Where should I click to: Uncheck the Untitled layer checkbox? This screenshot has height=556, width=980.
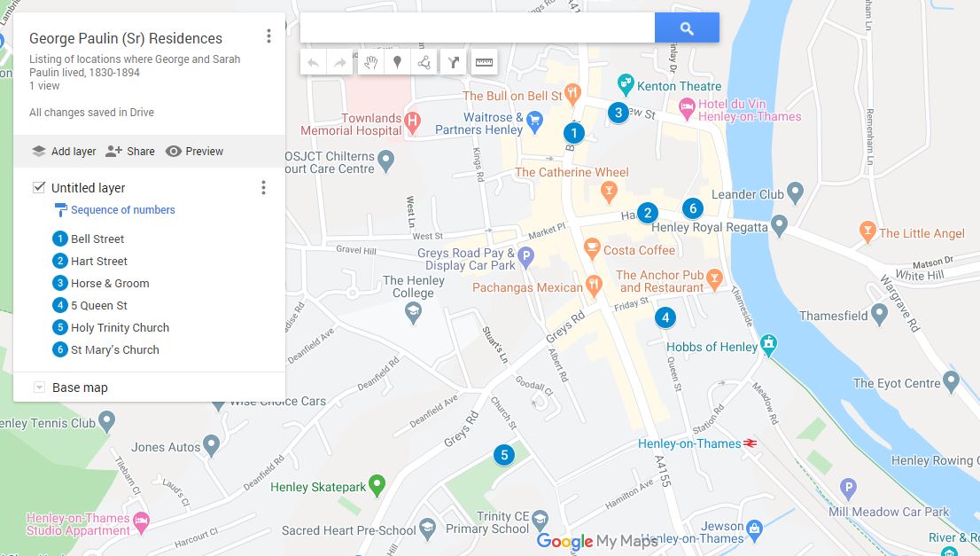(39, 188)
